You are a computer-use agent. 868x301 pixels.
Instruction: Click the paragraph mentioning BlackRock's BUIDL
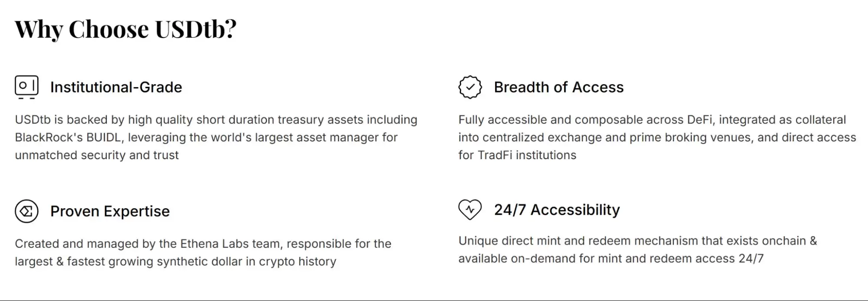click(216, 137)
